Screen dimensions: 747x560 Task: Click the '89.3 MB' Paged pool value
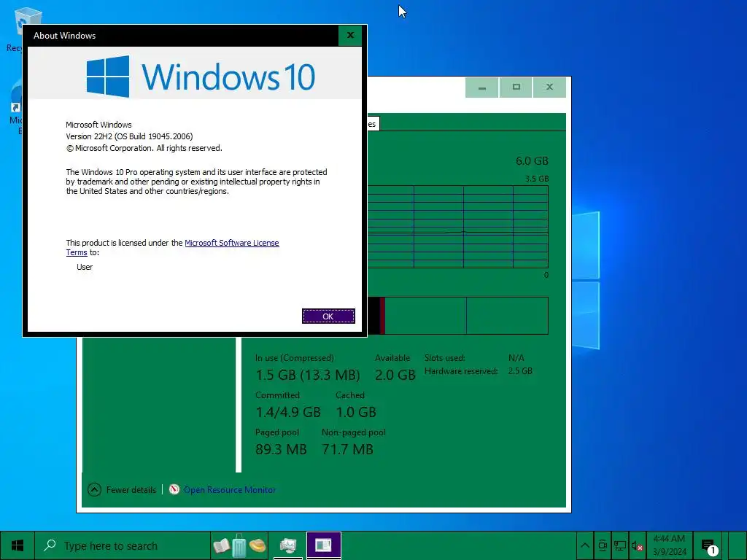(281, 449)
